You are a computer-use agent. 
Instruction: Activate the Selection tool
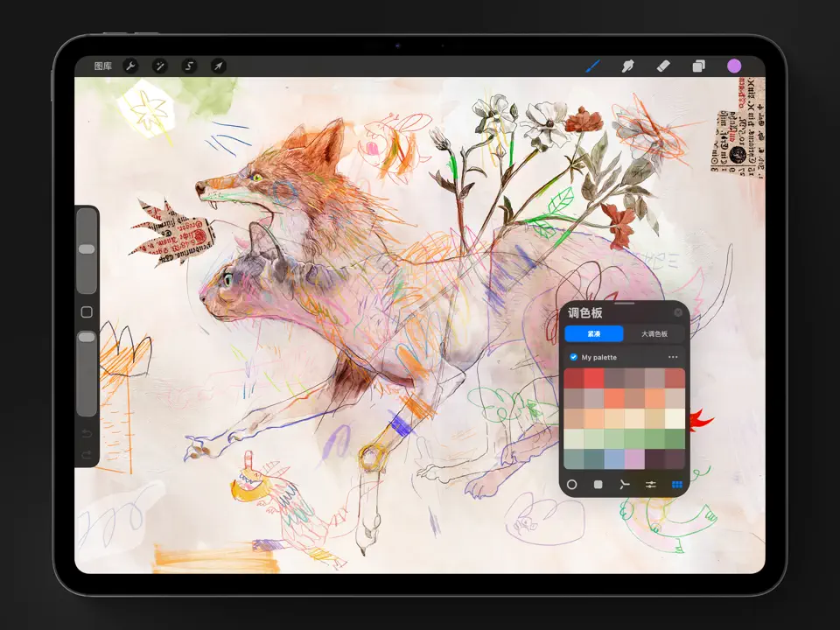pos(189,66)
